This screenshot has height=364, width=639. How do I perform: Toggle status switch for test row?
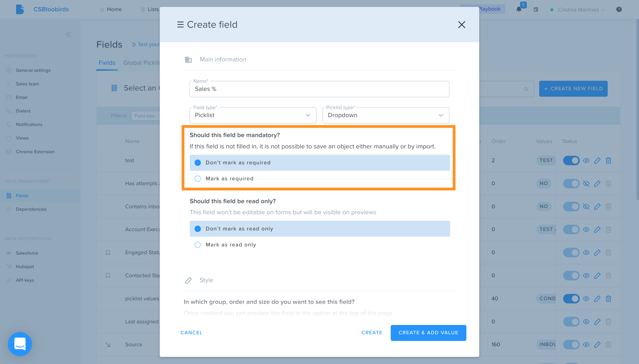tap(571, 161)
